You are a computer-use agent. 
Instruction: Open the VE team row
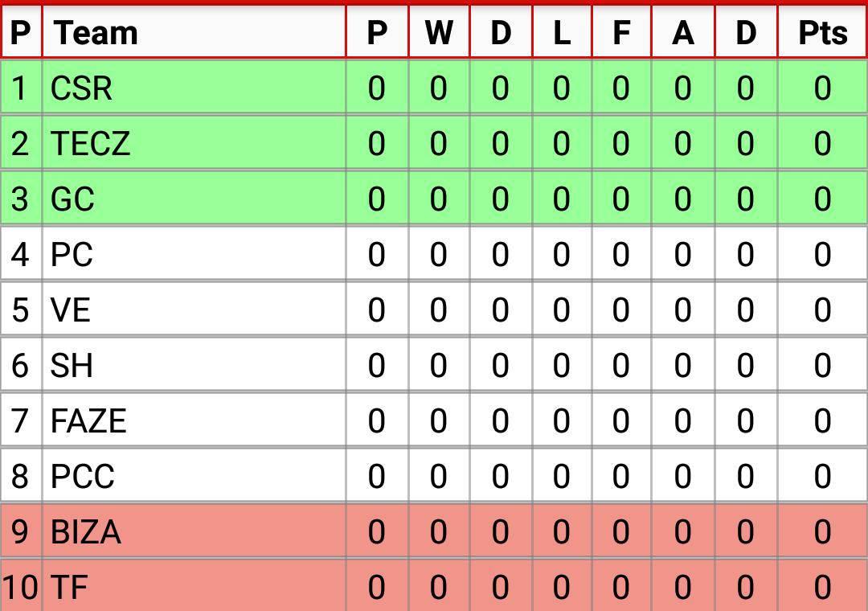(434, 309)
